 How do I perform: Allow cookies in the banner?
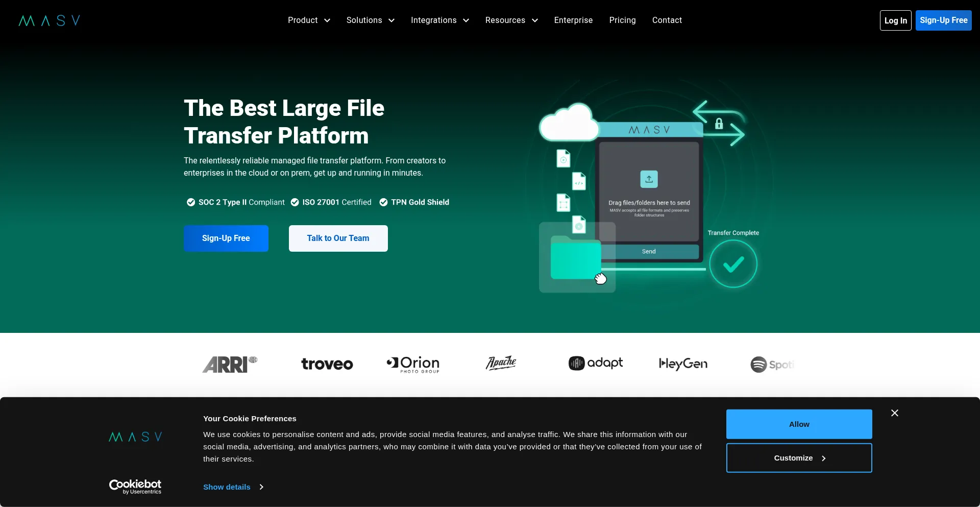799,424
